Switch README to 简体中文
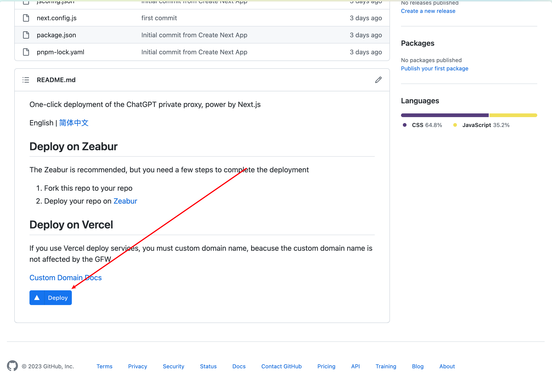This screenshot has height=392, width=552. point(74,123)
